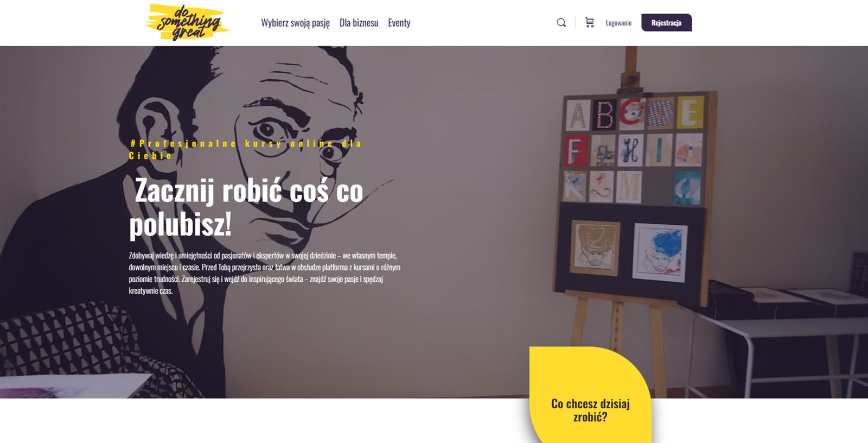868x443 pixels.
Task: Open the shopping cart icon
Action: (590, 23)
